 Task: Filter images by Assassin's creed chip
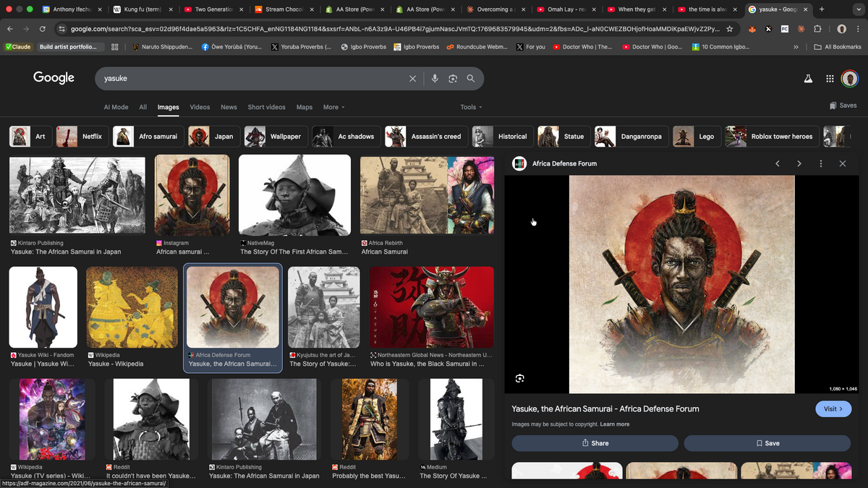425,136
